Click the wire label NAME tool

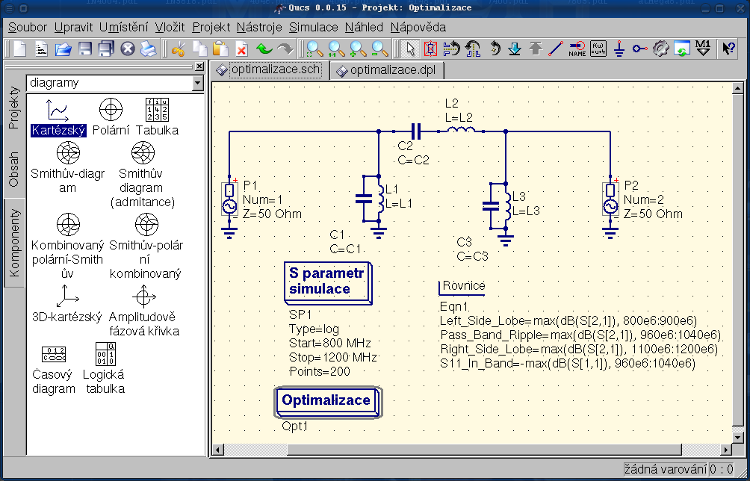tap(577, 48)
